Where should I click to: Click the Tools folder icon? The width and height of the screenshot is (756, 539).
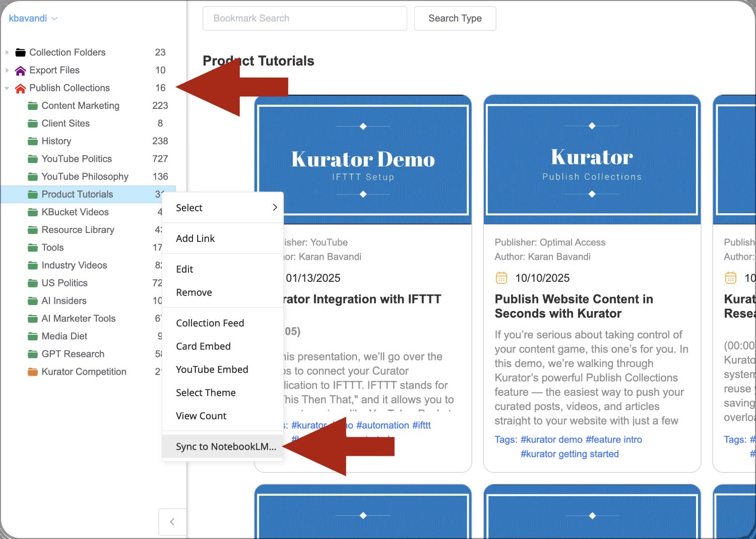pyautogui.click(x=33, y=248)
